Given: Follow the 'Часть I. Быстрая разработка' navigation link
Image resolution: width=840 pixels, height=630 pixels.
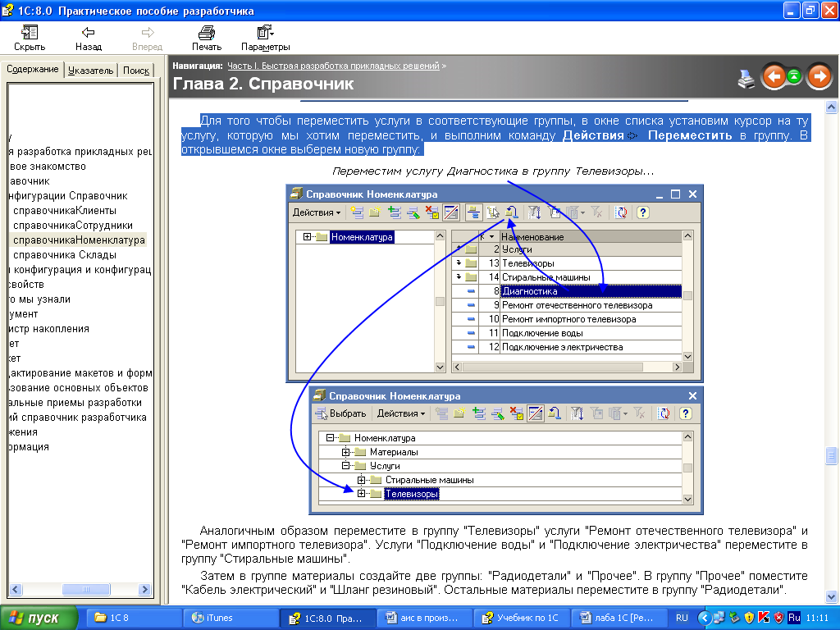Looking at the screenshot, I should 333,65.
